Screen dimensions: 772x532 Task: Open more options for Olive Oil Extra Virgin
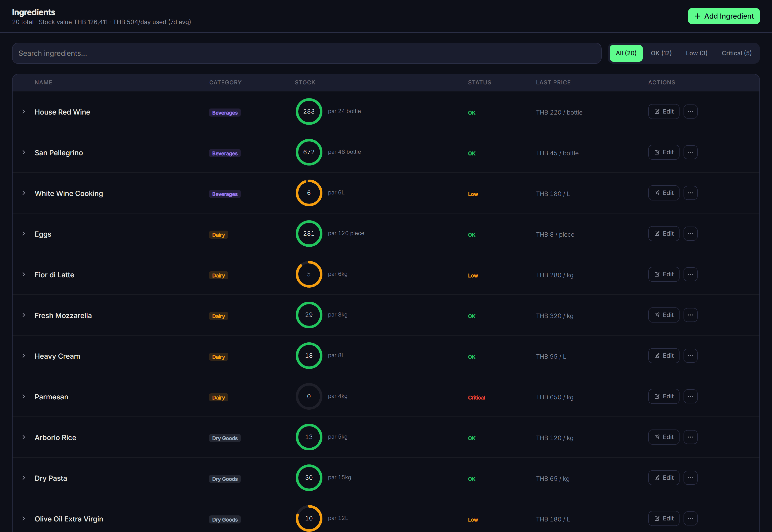click(x=690, y=518)
